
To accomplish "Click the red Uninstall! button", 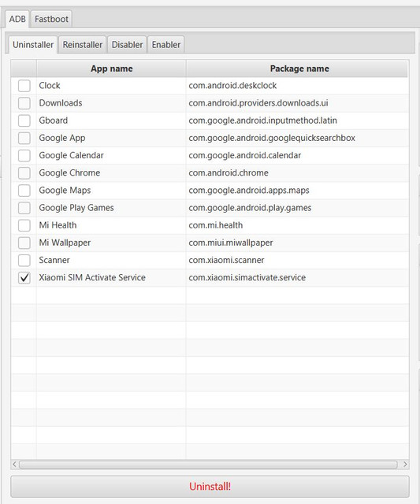I will pos(210,487).
